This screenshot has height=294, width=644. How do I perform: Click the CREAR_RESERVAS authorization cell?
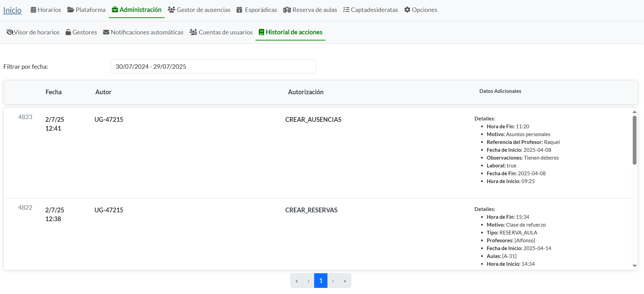[311, 210]
